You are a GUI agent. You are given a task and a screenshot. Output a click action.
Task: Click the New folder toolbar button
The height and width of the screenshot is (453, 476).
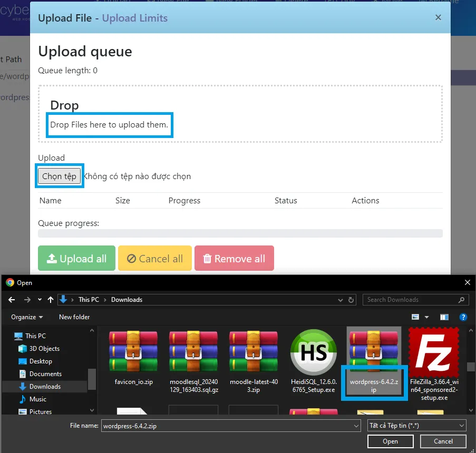pos(74,317)
